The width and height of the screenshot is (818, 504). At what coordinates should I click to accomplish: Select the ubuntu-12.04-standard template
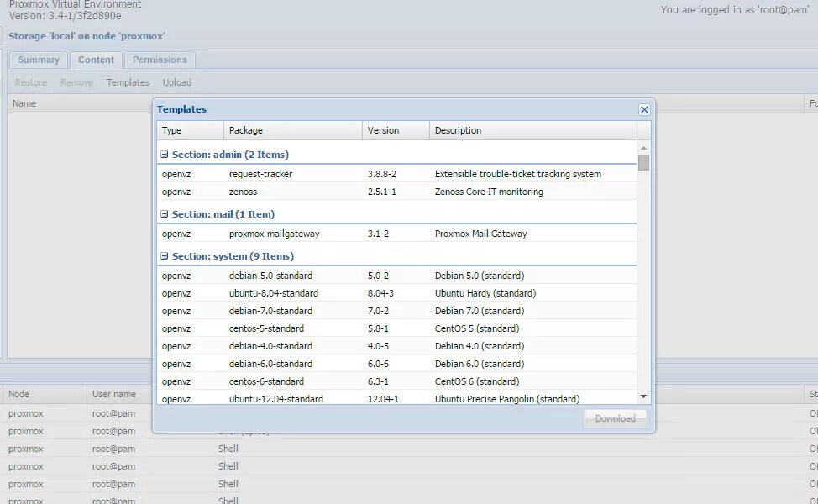[396, 399]
